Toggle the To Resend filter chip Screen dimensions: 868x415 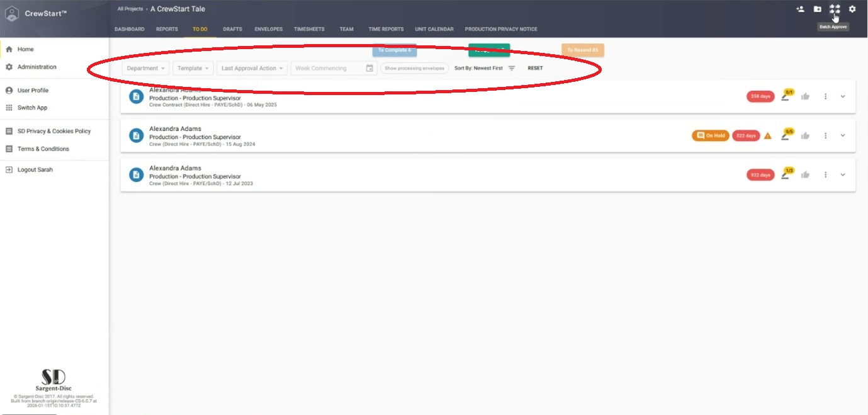(x=582, y=50)
